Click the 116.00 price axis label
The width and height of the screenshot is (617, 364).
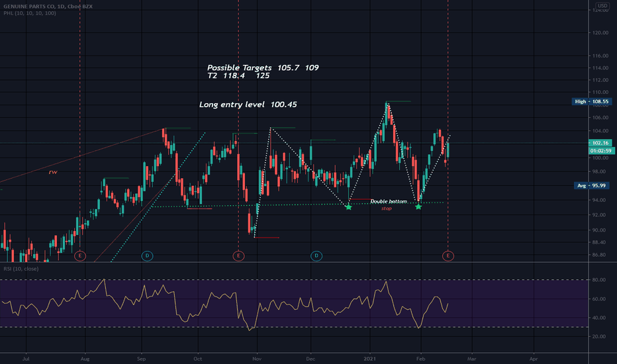[x=600, y=56]
